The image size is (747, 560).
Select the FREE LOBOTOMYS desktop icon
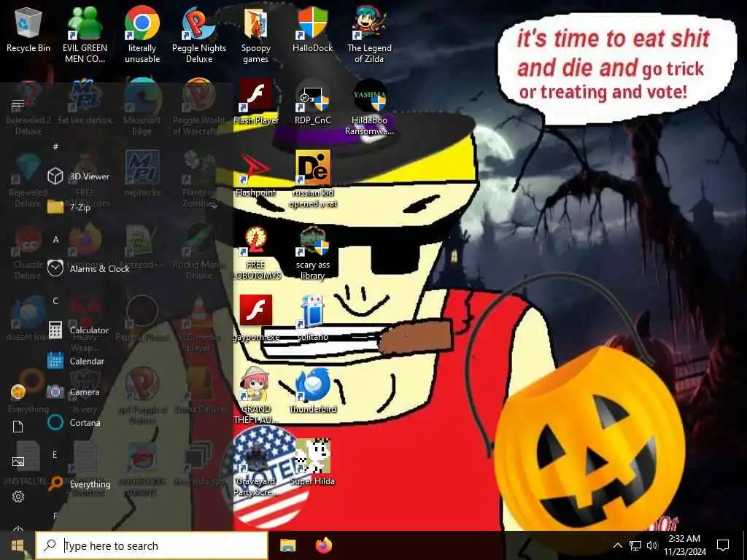[256, 252]
